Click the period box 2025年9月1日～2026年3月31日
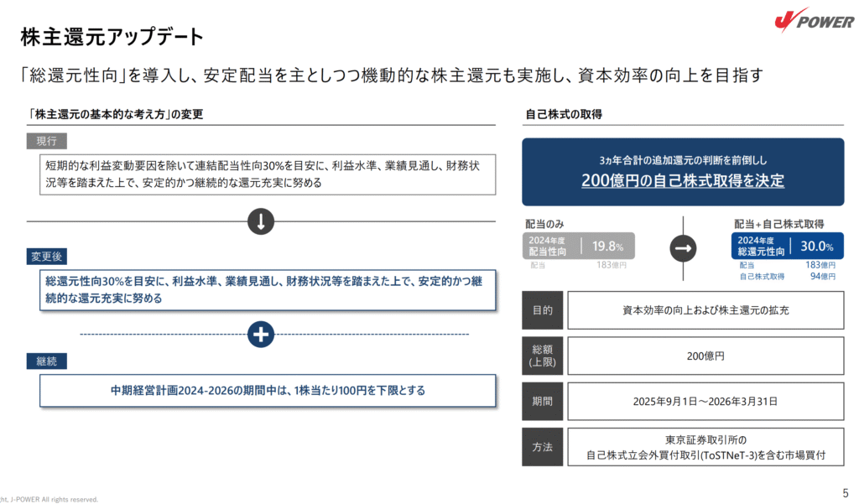The height and width of the screenshot is (504, 859). 705,401
